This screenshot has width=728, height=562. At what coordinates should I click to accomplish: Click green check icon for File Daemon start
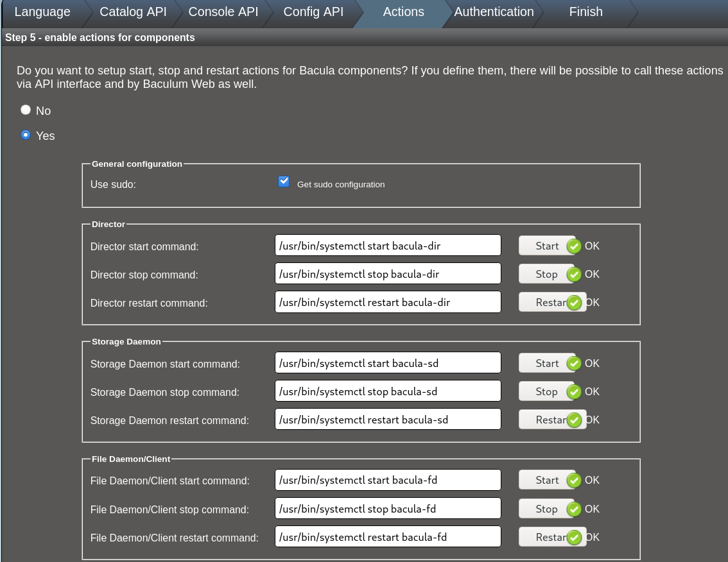[x=574, y=481]
